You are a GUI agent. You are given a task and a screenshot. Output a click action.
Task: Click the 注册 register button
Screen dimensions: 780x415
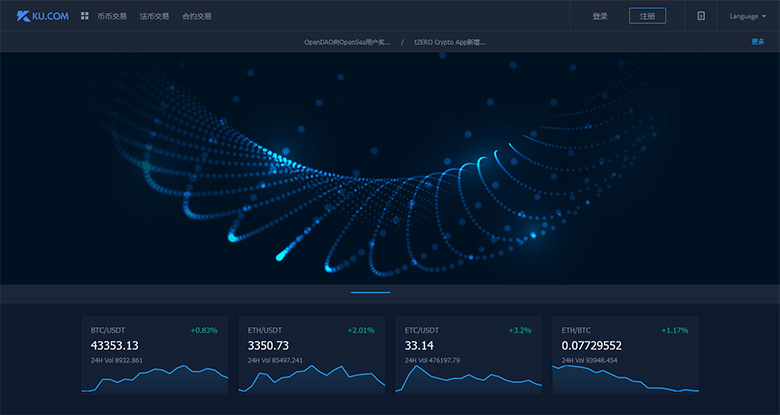coord(647,16)
